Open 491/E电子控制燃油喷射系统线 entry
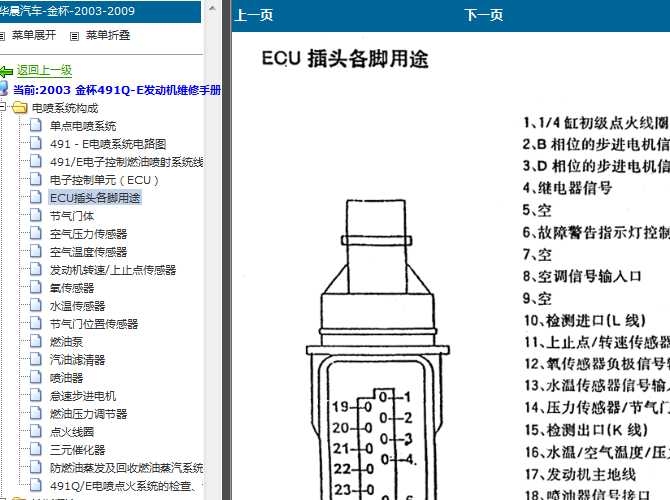670x500 pixels. pos(126,162)
